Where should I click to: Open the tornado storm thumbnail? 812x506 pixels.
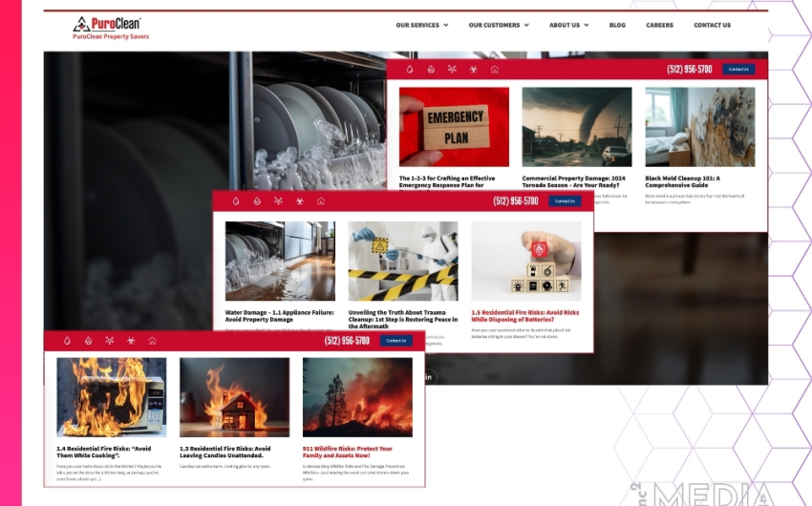[577, 127]
